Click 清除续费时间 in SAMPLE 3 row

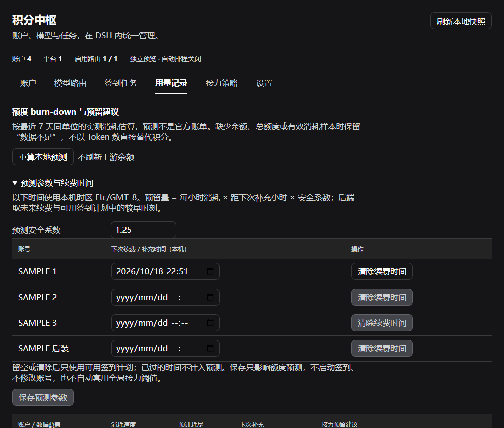tap(382, 323)
